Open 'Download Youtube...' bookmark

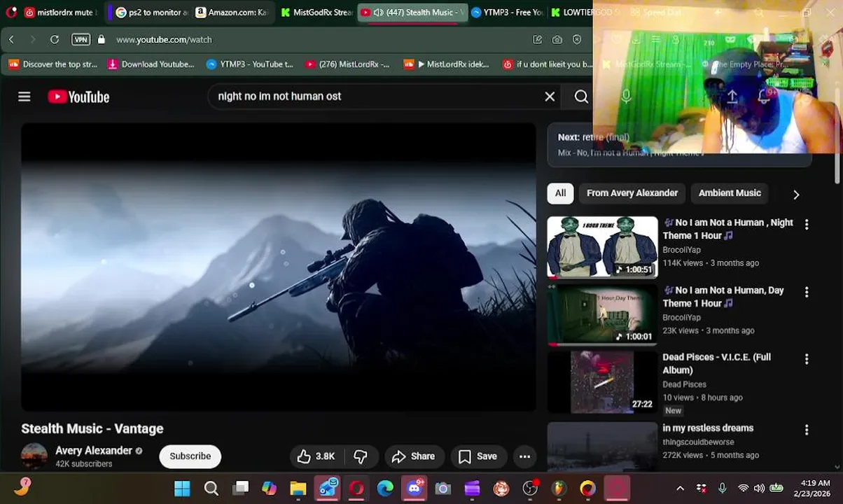(x=151, y=64)
